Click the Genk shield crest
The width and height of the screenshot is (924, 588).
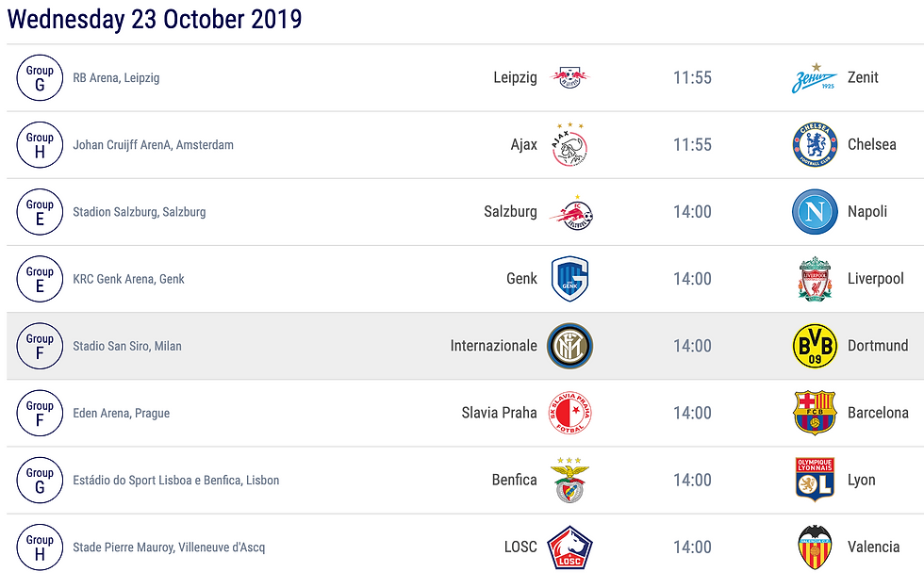click(x=569, y=279)
